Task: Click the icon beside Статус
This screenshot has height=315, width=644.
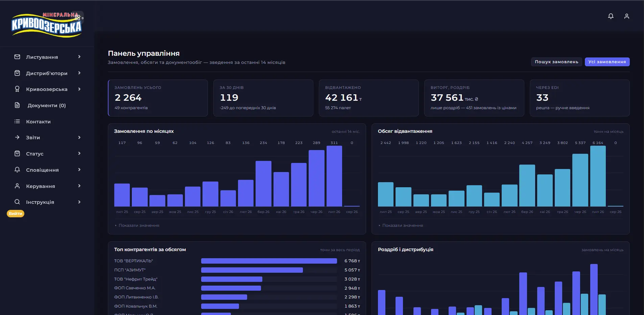Action: 17,153
